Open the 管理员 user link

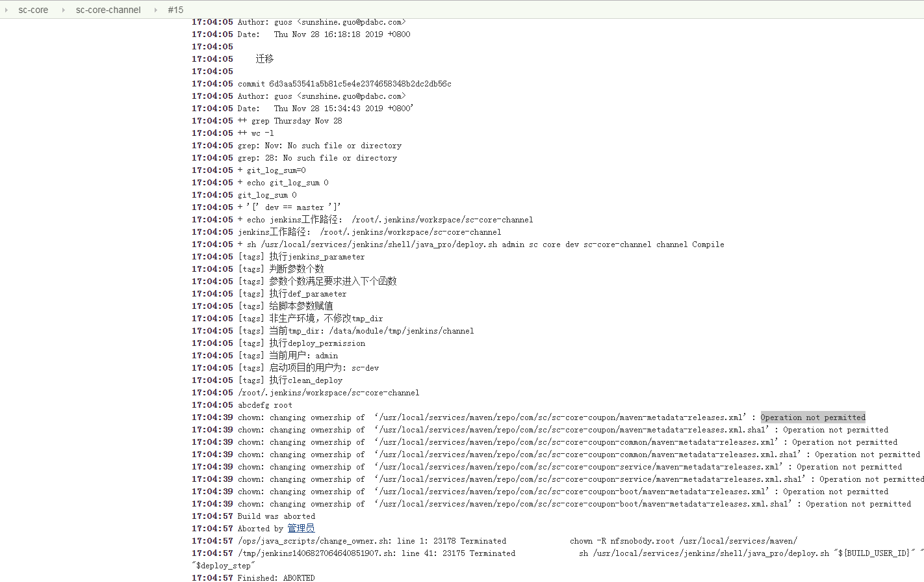pyautogui.click(x=301, y=529)
